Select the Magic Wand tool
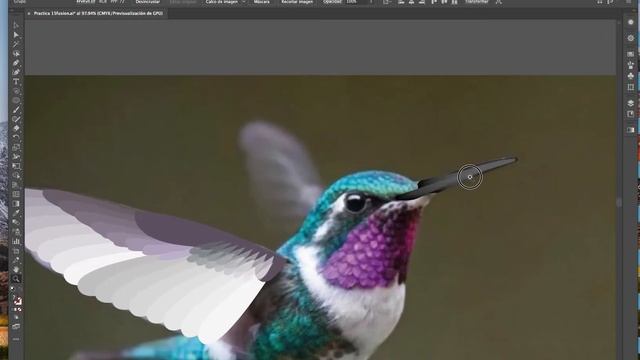The width and height of the screenshot is (640, 360). point(16,44)
